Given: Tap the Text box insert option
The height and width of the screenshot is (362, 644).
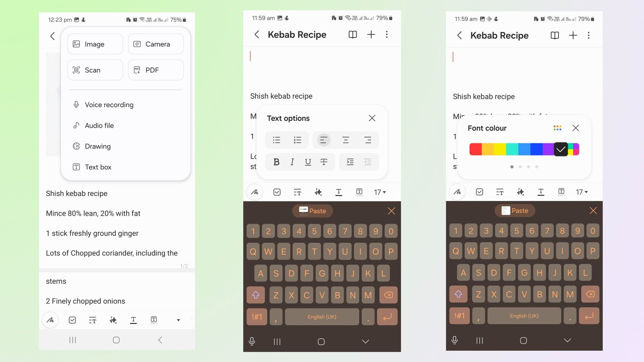Looking at the screenshot, I should [x=98, y=167].
